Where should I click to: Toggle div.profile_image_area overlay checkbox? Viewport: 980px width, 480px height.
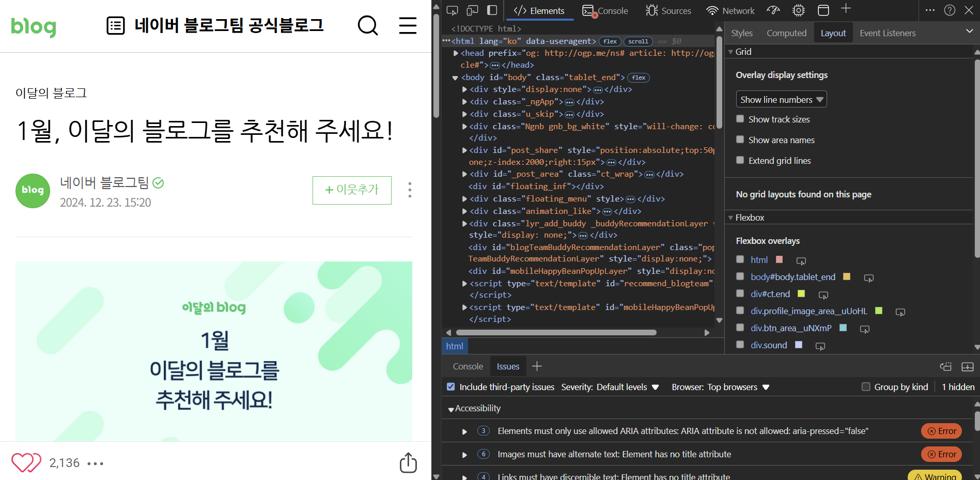pyautogui.click(x=740, y=311)
